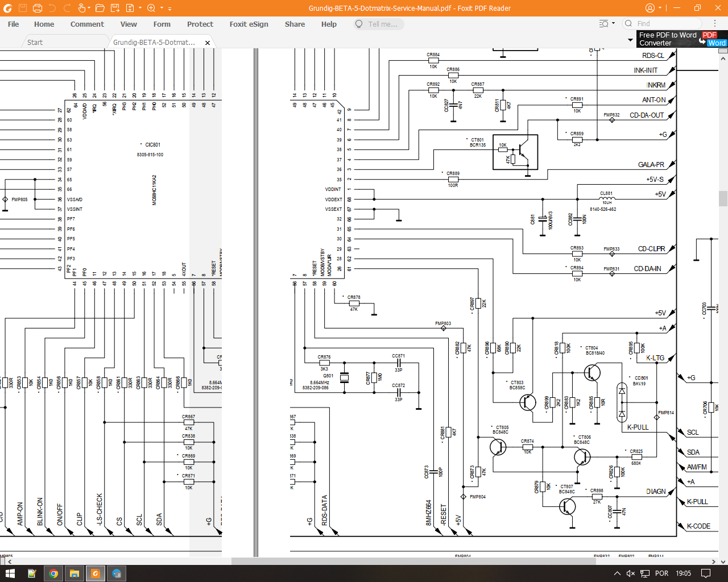Click the Zoom In magnifier icon
This screenshot has width=728, height=582.
(151, 8)
